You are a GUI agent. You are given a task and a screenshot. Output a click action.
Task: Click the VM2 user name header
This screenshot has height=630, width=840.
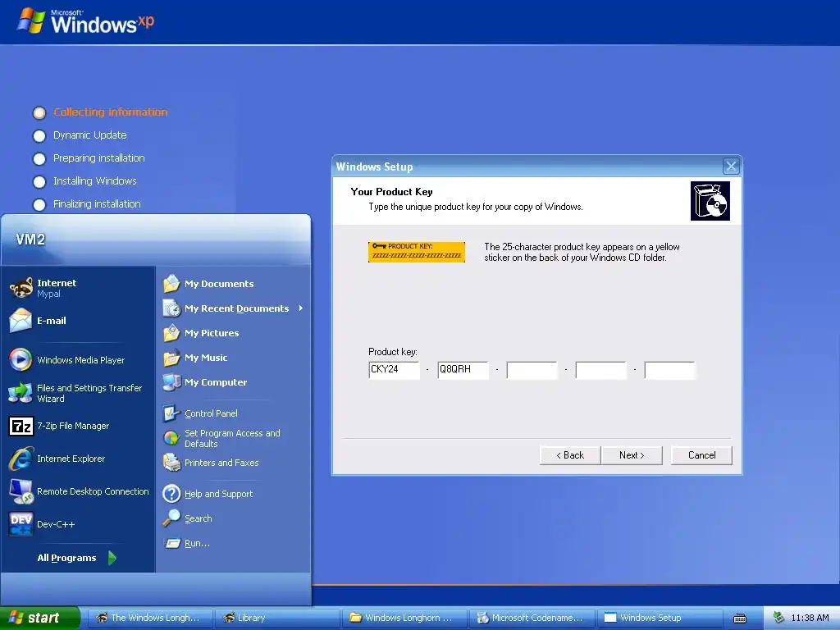click(x=30, y=240)
